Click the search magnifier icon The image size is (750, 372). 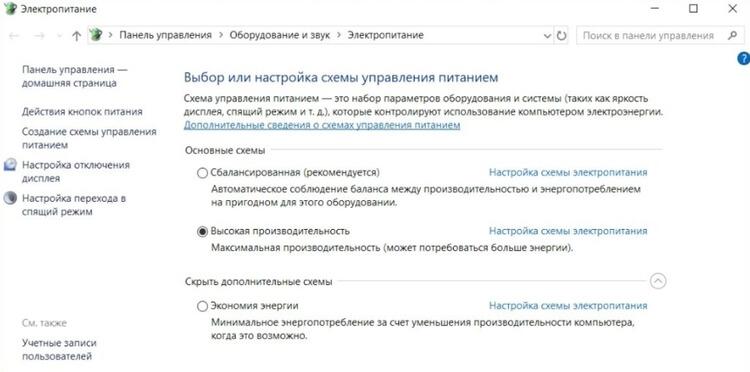click(x=732, y=35)
